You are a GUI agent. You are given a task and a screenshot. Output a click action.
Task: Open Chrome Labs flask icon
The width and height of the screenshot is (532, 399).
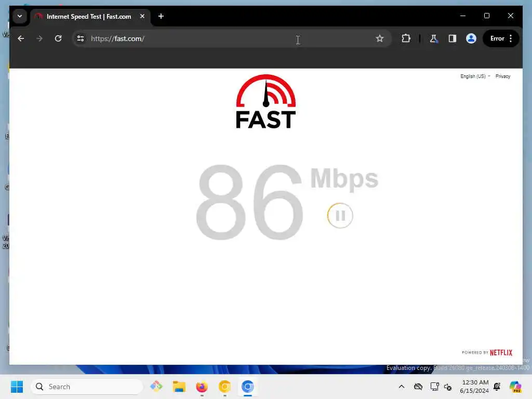[434, 38]
